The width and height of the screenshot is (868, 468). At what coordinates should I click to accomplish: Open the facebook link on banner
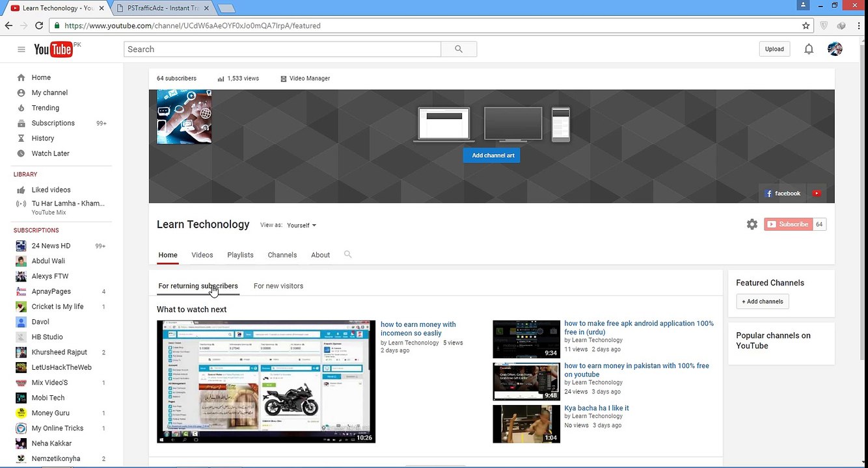coord(783,193)
